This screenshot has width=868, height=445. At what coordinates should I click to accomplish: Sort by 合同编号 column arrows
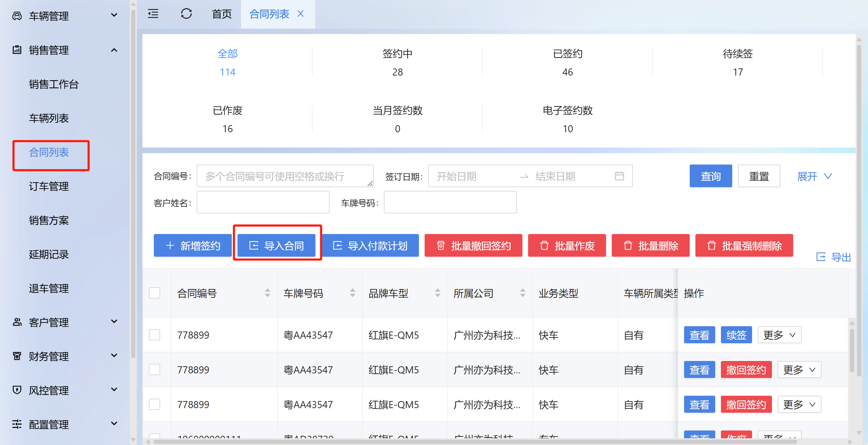click(x=267, y=293)
